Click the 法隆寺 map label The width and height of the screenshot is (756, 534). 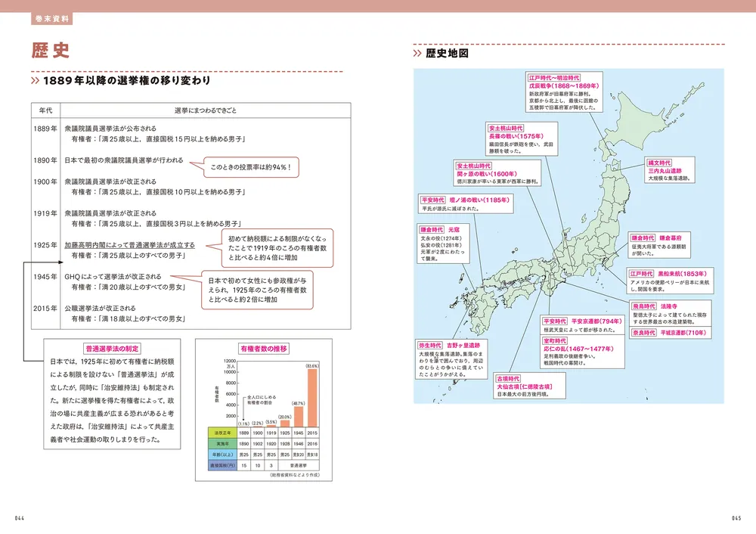pos(669,307)
